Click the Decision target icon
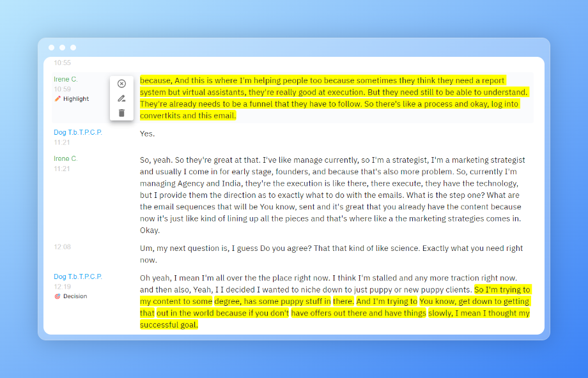 [58, 296]
